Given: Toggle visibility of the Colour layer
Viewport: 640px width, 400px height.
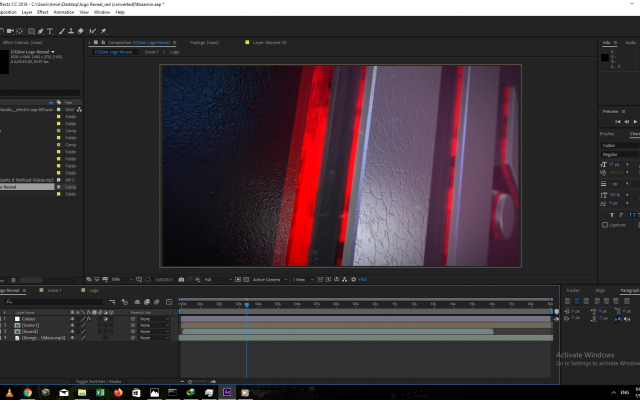Looking at the screenshot, I should tap(73, 319).
